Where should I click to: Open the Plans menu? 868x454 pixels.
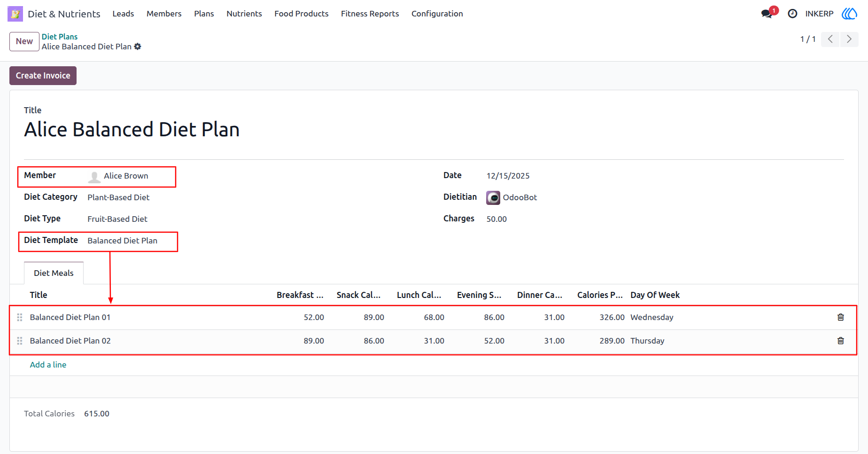pos(204,14)
